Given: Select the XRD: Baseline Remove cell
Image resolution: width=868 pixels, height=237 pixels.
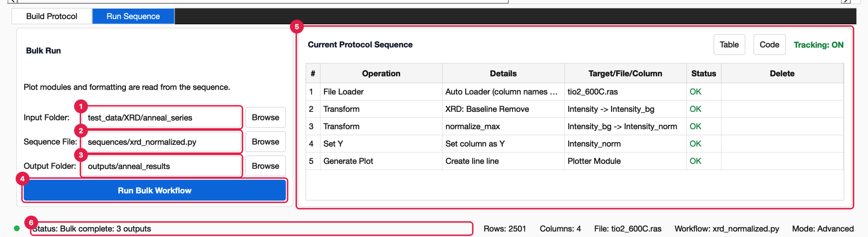Looking at the screenshot, I should click(x=503, y=109).
